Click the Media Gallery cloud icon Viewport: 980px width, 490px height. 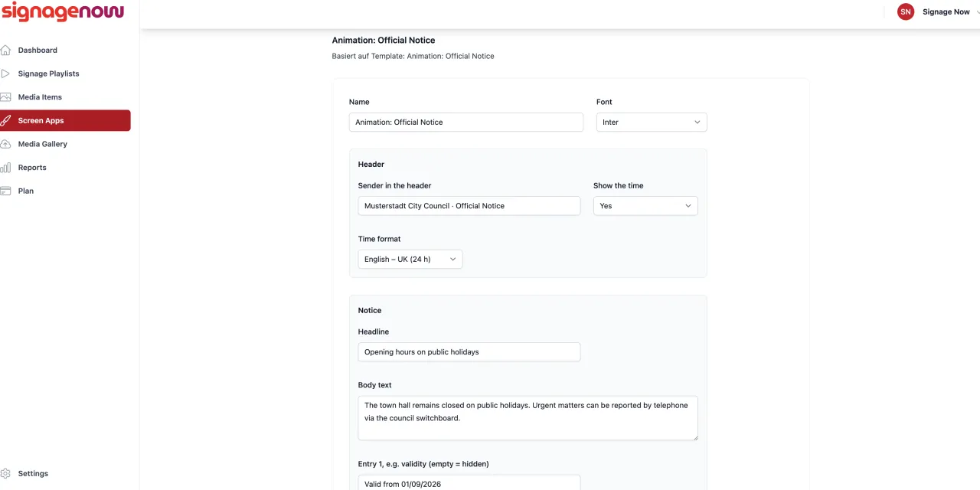(x=5, y=144)
